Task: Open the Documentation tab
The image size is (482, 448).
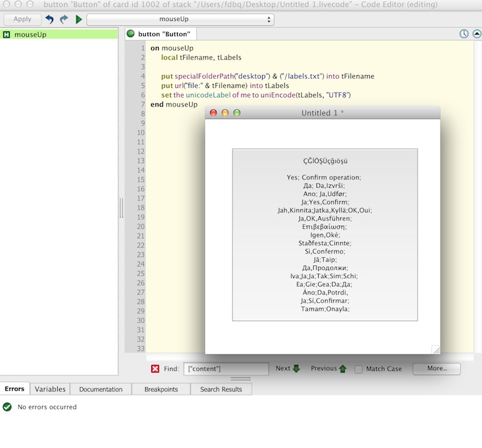Action: (101, 389)
